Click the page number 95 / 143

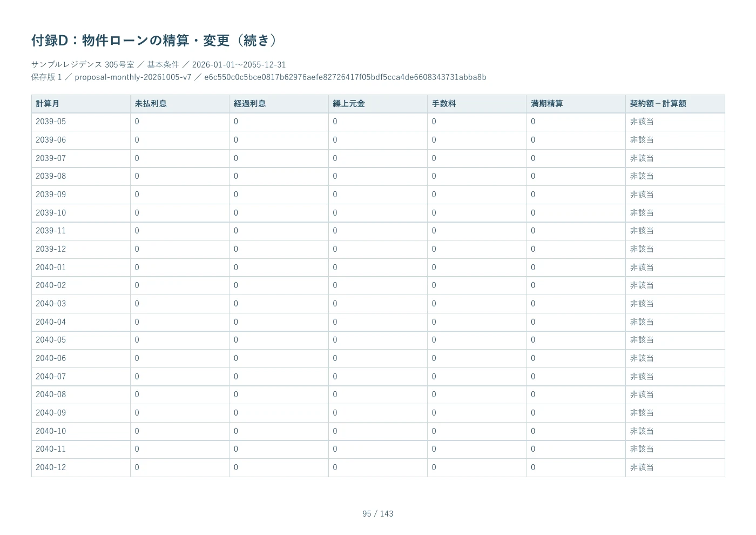[x=378, y=514]
